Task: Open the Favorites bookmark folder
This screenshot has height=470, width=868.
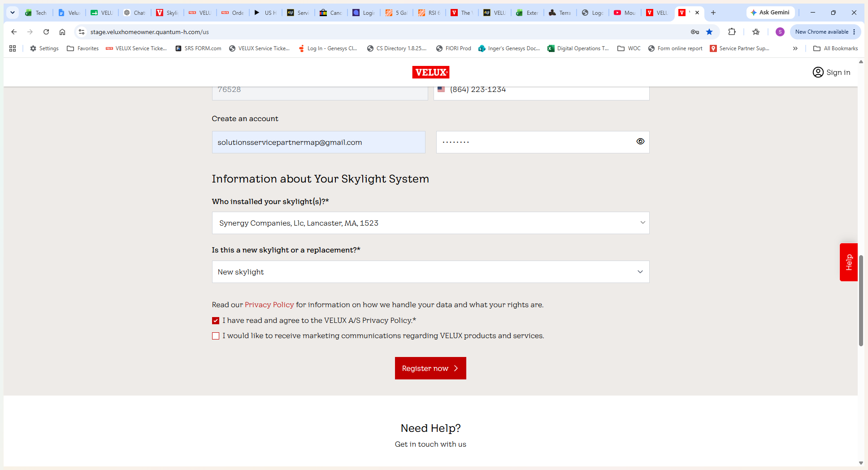Action: (x=82, y=48)
